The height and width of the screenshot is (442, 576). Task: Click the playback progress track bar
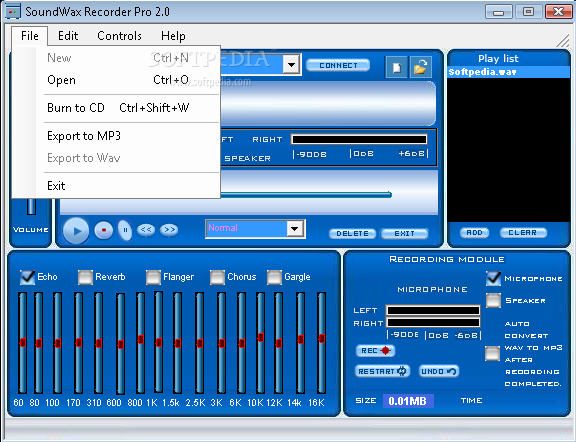(x=306, y=195)
